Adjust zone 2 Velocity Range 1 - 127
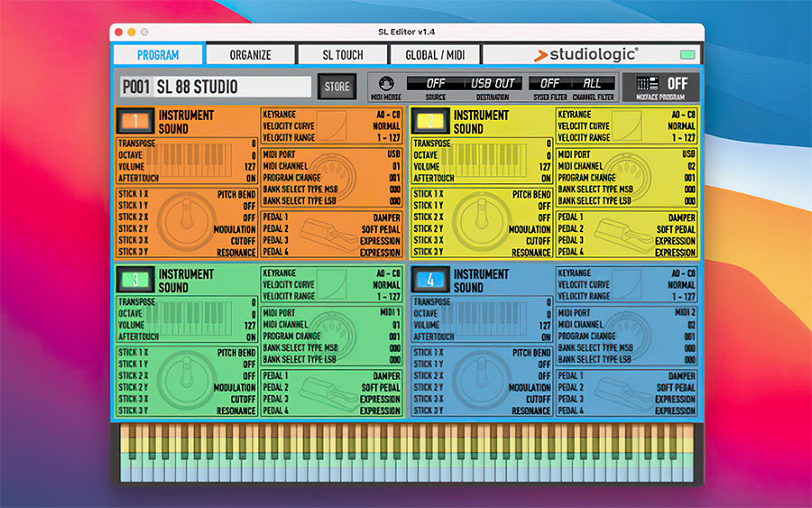 (x=684, y=138)
